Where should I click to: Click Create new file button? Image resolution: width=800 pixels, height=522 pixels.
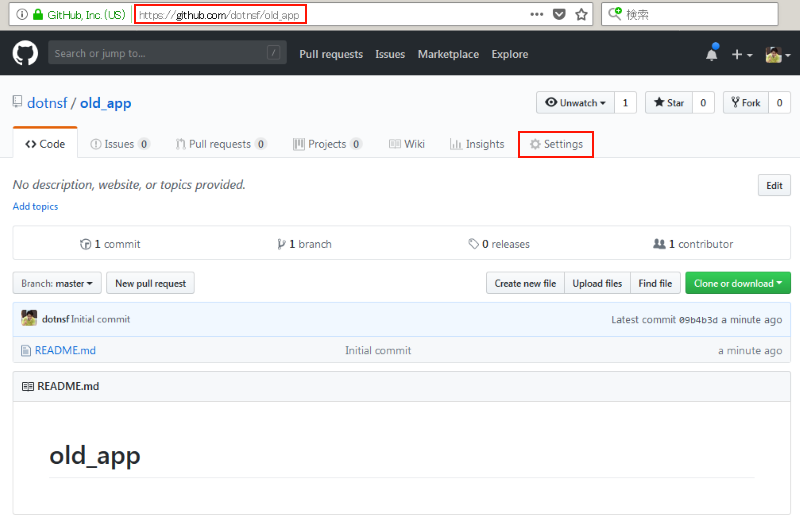tap(525, 283)
